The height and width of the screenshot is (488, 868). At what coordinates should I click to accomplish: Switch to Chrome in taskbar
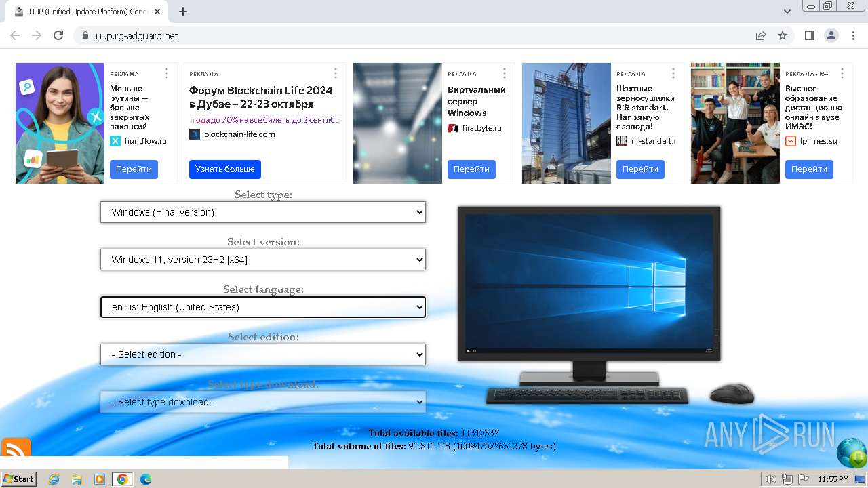tap(122, 479)
